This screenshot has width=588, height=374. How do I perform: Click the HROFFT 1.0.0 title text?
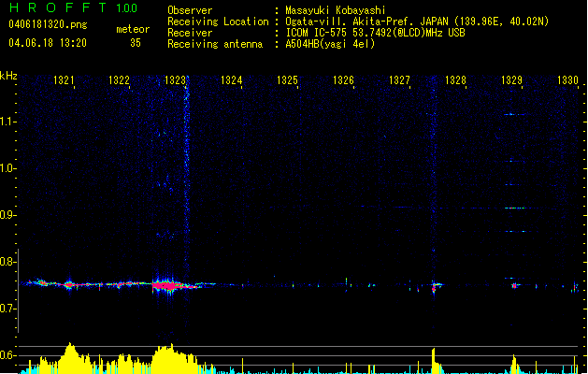74,7
